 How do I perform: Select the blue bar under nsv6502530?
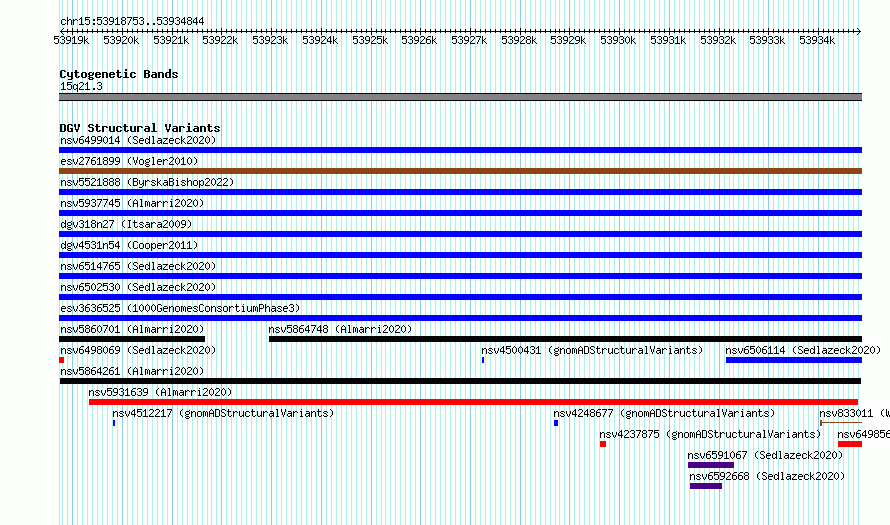coord(460,297)
